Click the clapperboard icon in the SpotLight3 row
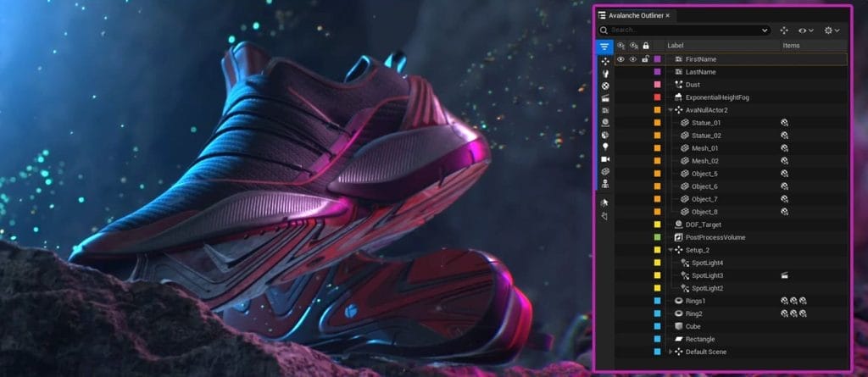The height and width of the screenshot is (377, 868). [785, 275]
